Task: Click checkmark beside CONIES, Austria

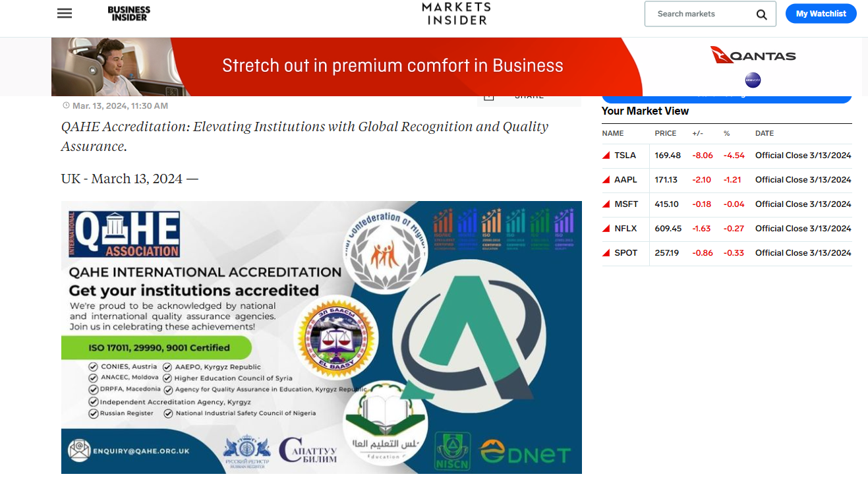Action: 94,366
